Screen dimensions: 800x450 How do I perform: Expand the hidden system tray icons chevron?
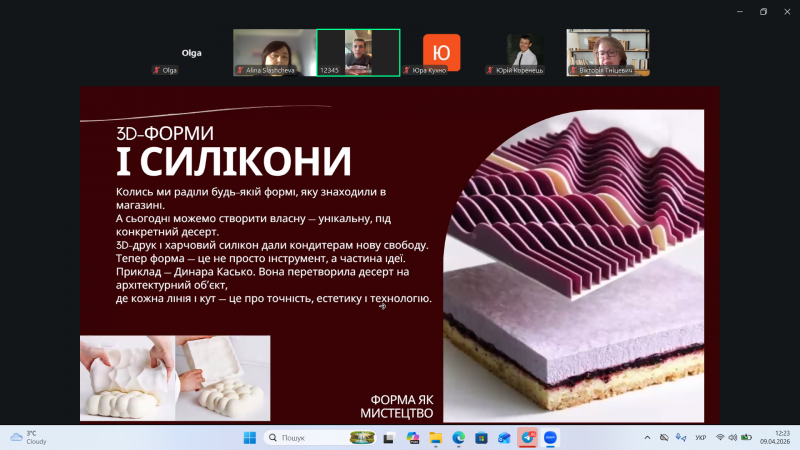tap(648, 438)
